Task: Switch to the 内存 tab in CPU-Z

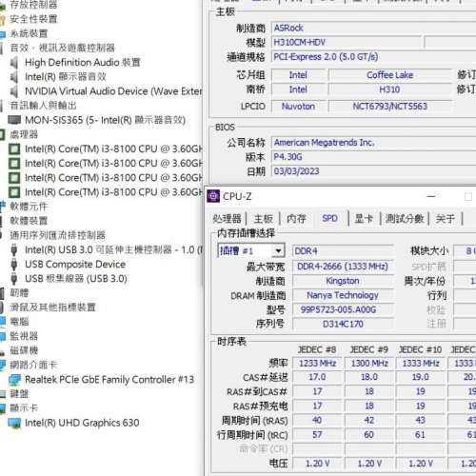Action: [296, 219]
